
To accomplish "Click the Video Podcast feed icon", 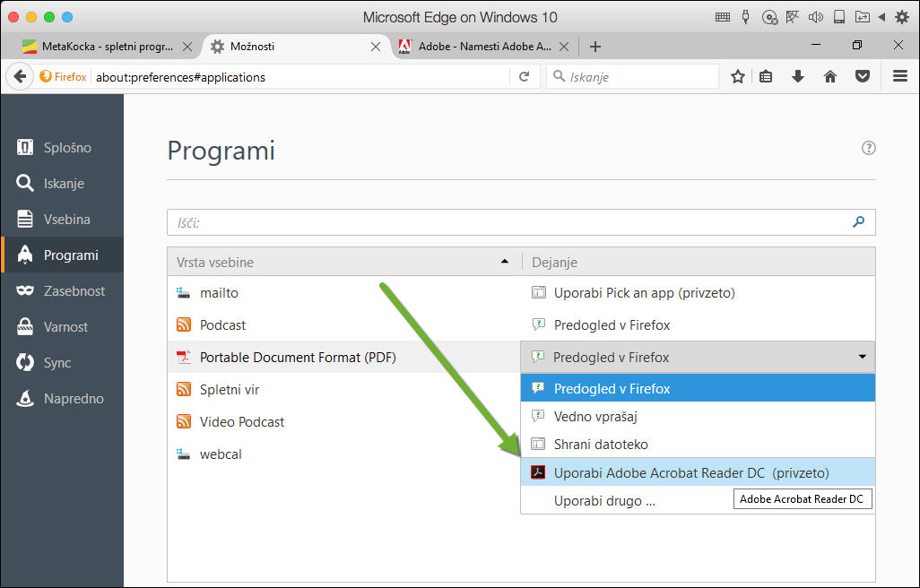I will pyautogui.click(x=184, y=421).
